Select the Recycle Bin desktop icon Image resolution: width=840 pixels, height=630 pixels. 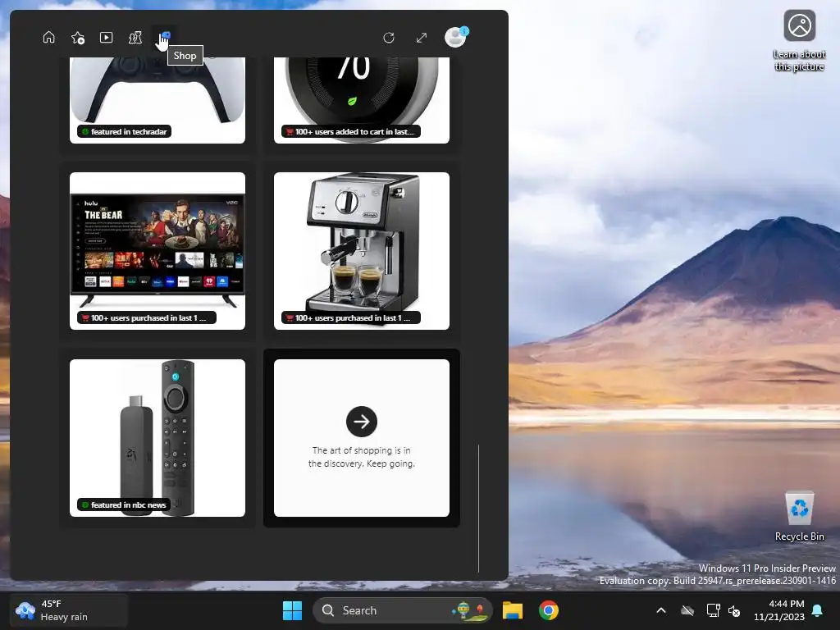point(799,517)
